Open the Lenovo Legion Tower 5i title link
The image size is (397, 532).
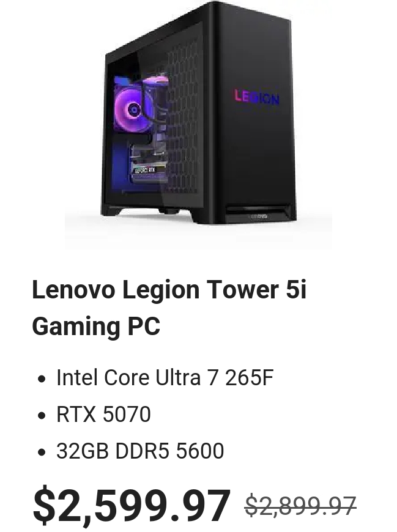tap(169, 308)
